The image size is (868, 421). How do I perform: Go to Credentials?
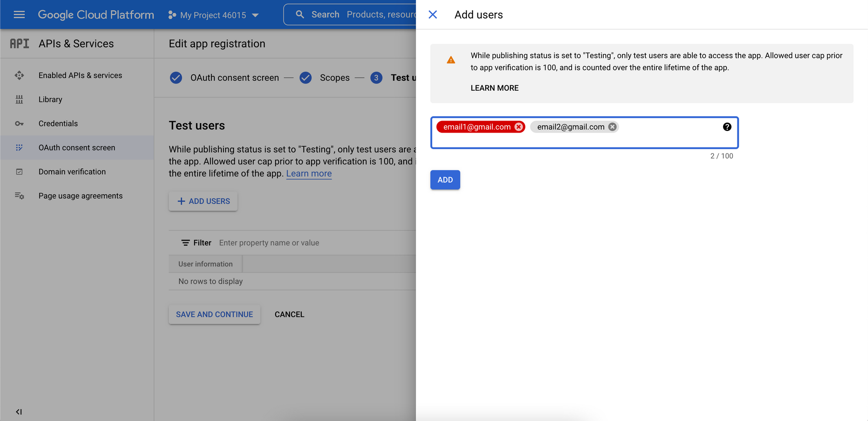[58, 124]
